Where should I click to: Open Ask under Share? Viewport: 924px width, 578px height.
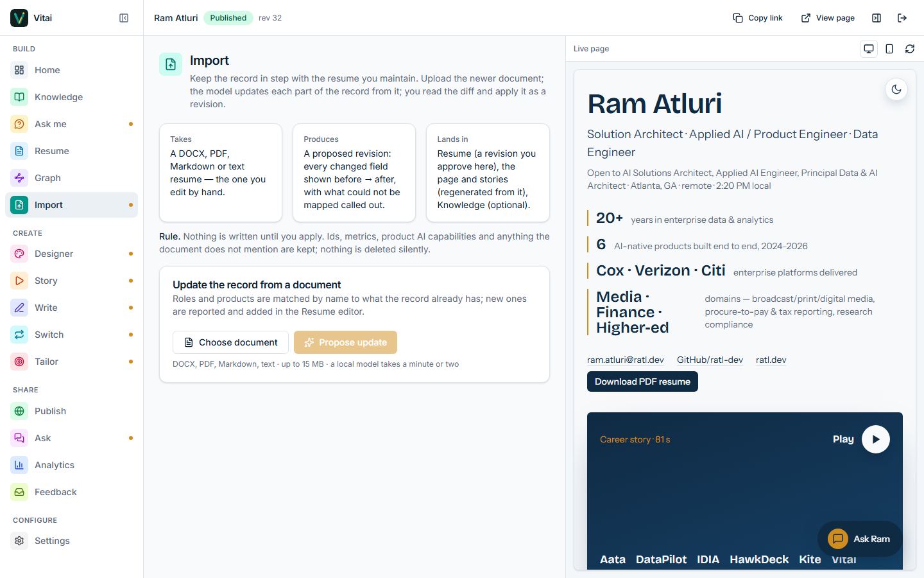click(71, 438)
